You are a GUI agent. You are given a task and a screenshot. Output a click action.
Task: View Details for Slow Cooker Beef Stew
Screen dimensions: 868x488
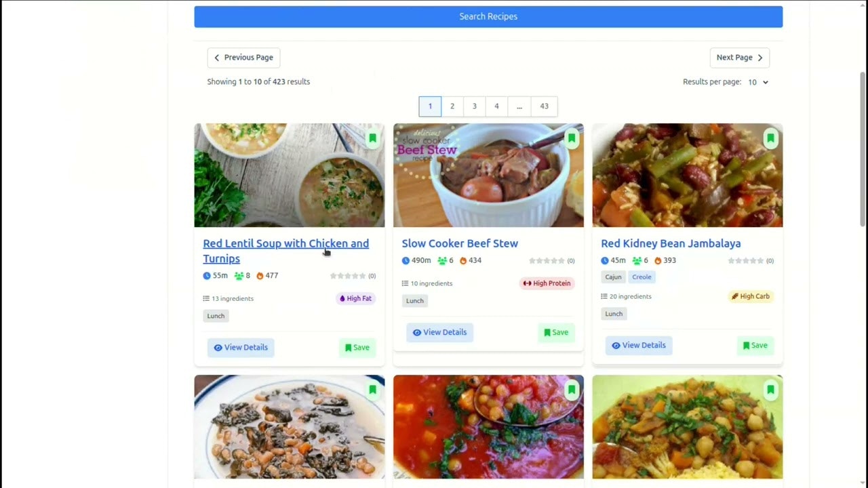[x=439, y=332]
